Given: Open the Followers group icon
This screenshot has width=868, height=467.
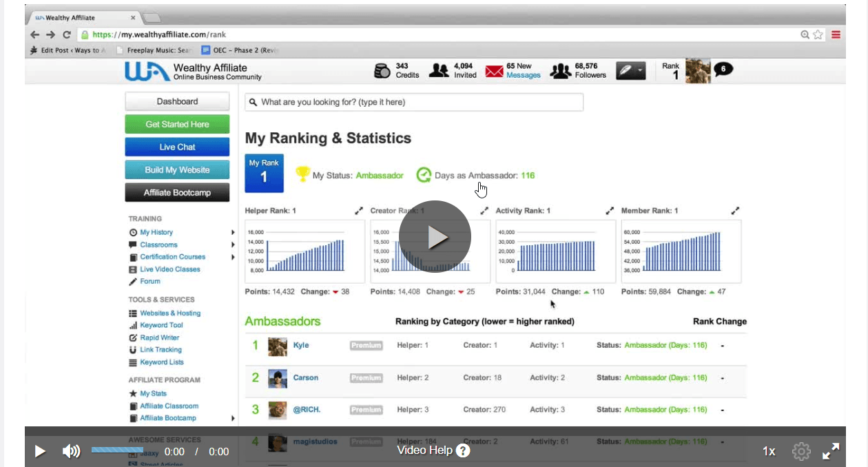Looking at the screenshot, I should (561, 70).
